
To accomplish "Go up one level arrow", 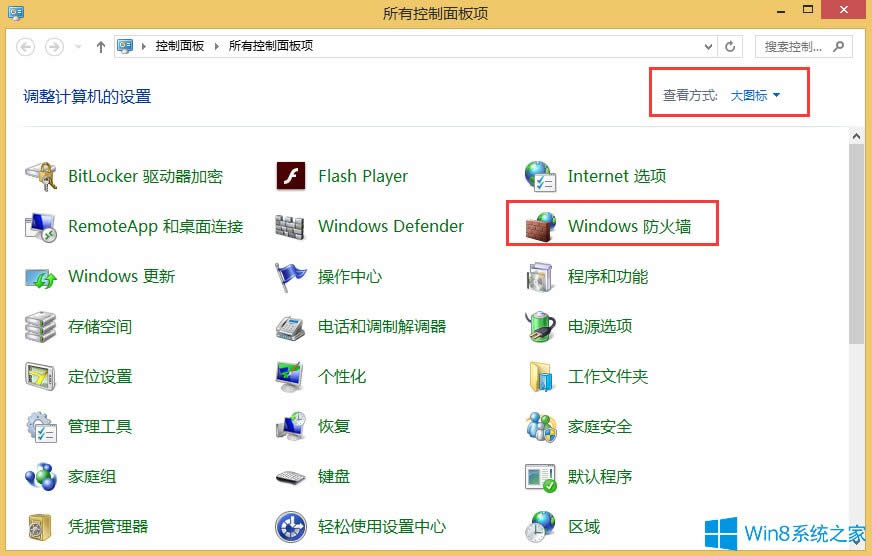I will (101, 47).
